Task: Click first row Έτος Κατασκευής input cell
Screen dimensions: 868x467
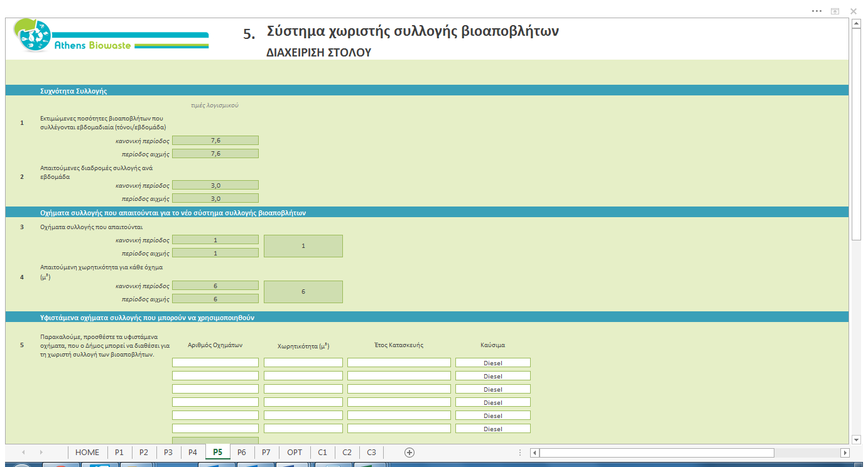Action: [x=399, y=363]
